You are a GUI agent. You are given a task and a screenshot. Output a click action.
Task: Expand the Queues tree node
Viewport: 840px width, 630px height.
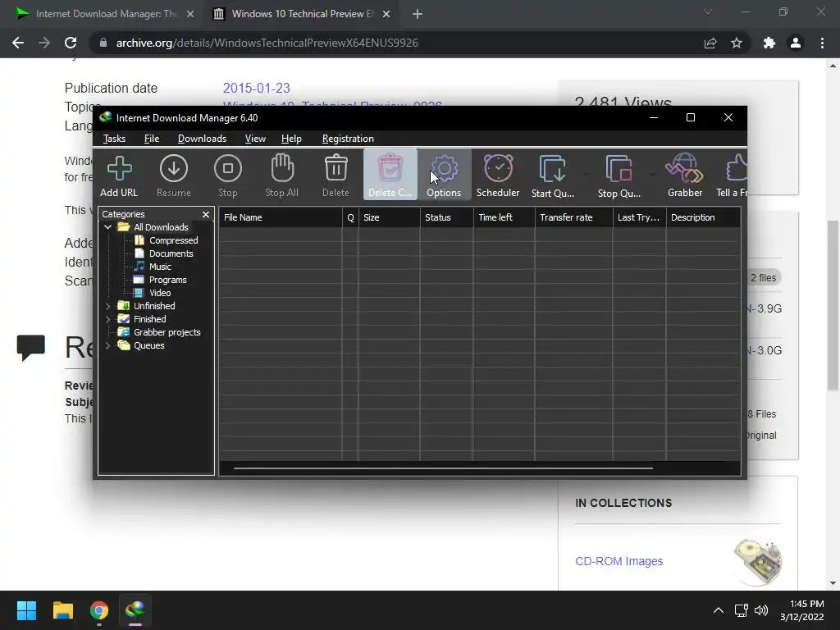[108, 345]
